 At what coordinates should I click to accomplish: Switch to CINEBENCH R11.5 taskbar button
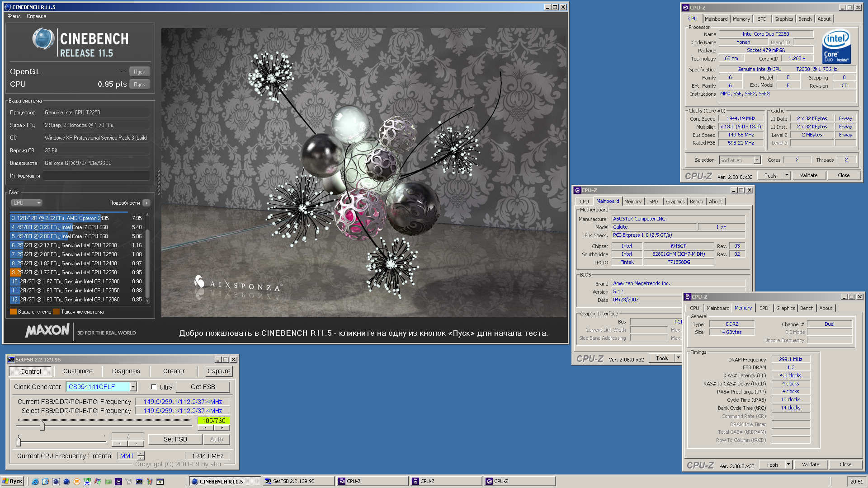(225, 482)
